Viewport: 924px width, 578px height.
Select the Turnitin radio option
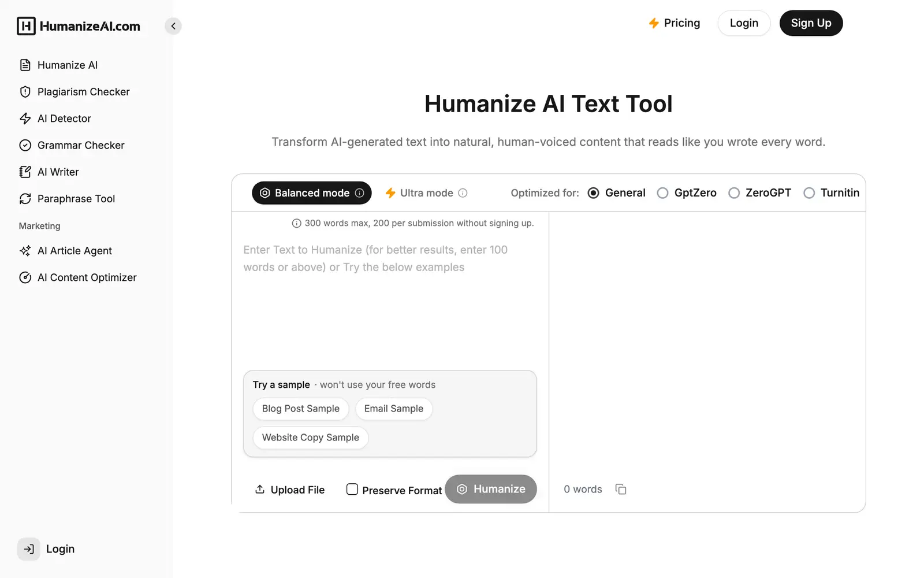click(809, 193)
